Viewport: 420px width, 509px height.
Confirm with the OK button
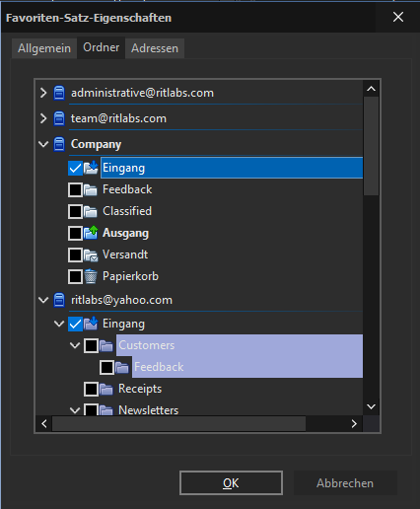(x=231, y=482)
